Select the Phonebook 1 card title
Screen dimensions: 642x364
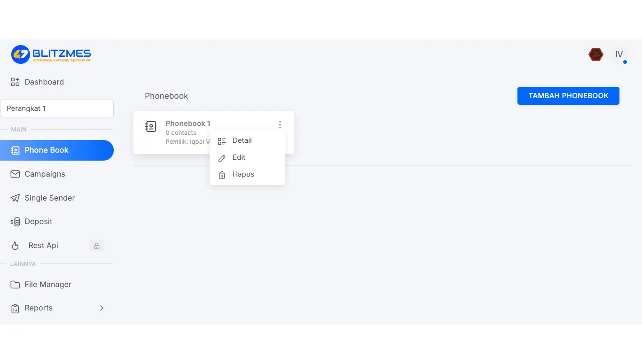pyautogui.click(x=188, y=124)
